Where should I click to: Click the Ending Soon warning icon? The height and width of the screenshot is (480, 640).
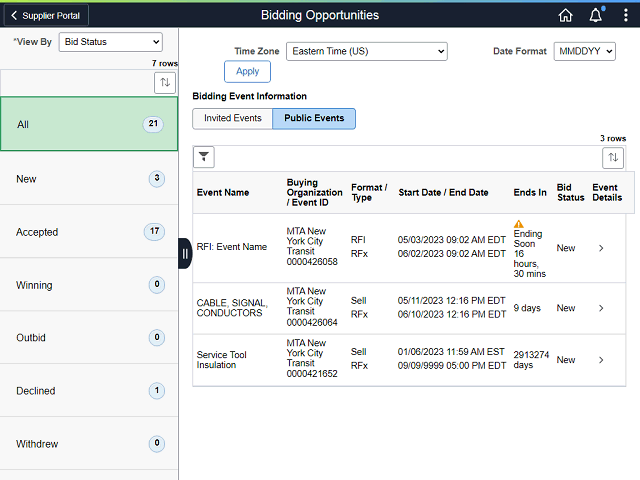(518, 224)
